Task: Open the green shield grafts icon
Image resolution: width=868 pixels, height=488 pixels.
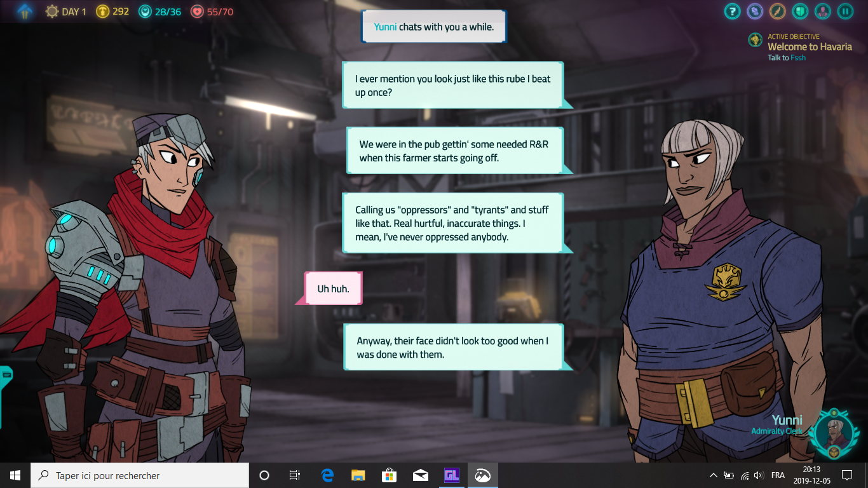Action: point(800,11)
